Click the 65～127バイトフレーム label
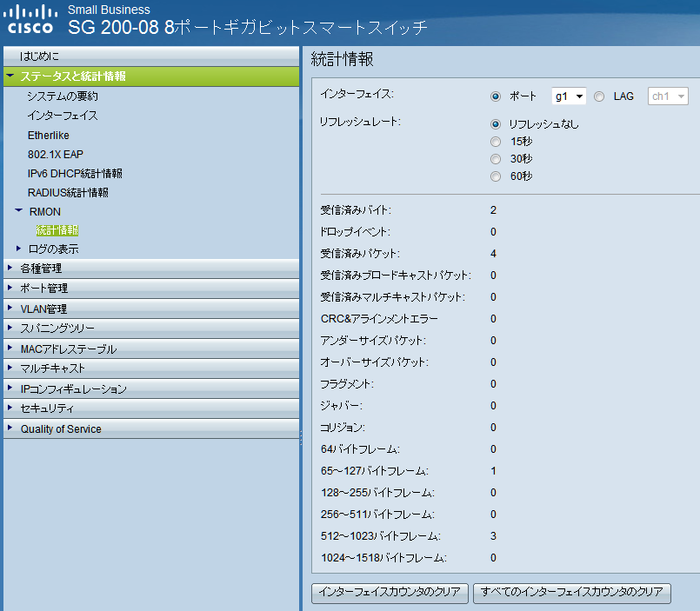The height and width of the screenshot is (611, 700). (375, 471)
